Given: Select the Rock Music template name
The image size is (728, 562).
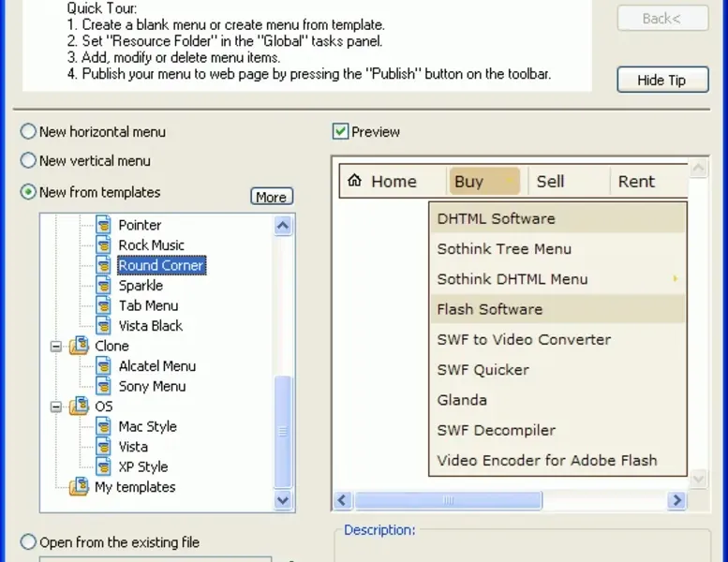Looking at the screenshot, I should [152, 245].
